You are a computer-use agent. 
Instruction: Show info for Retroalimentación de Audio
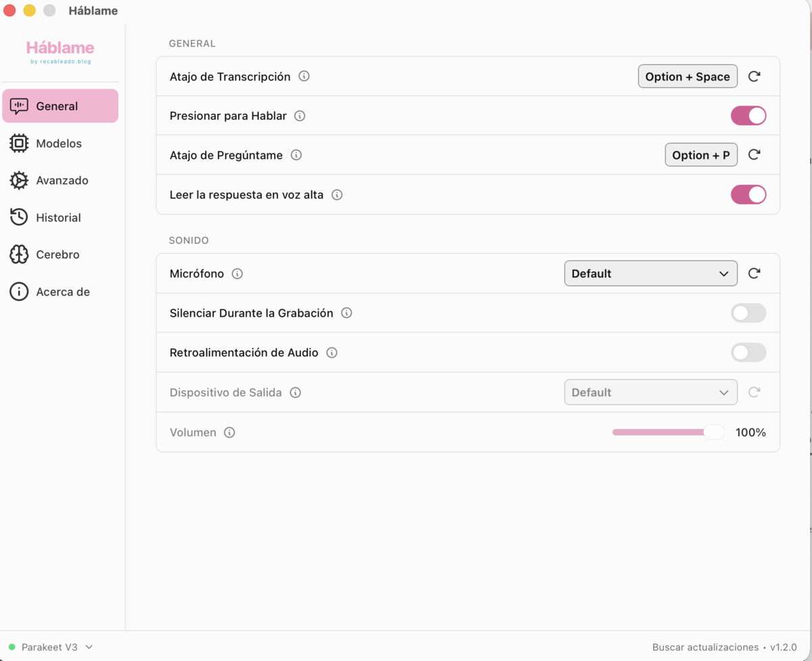[x=332, y=352]
